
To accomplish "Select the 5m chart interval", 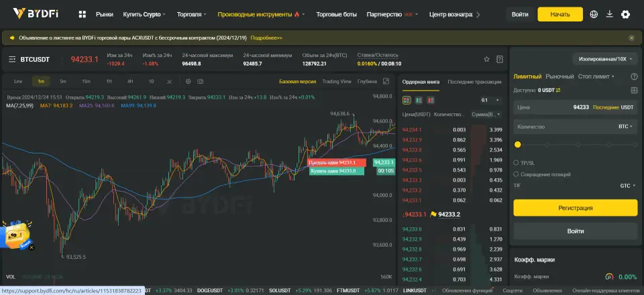I will (63, 81).
